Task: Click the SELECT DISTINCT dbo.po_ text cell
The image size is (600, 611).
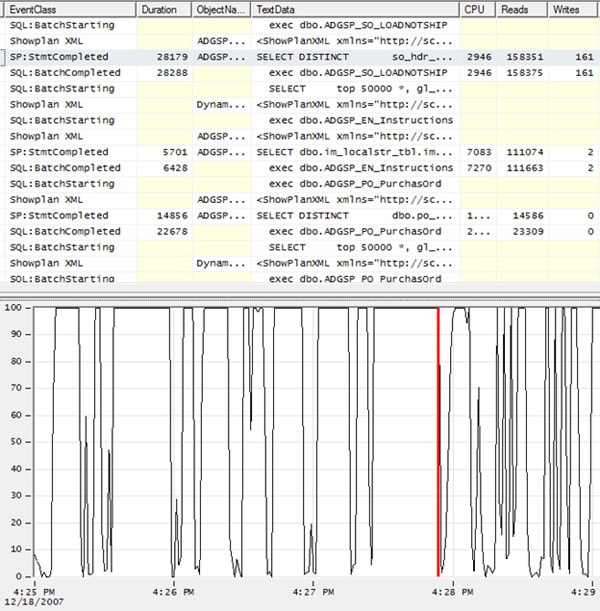Action: 354,216
